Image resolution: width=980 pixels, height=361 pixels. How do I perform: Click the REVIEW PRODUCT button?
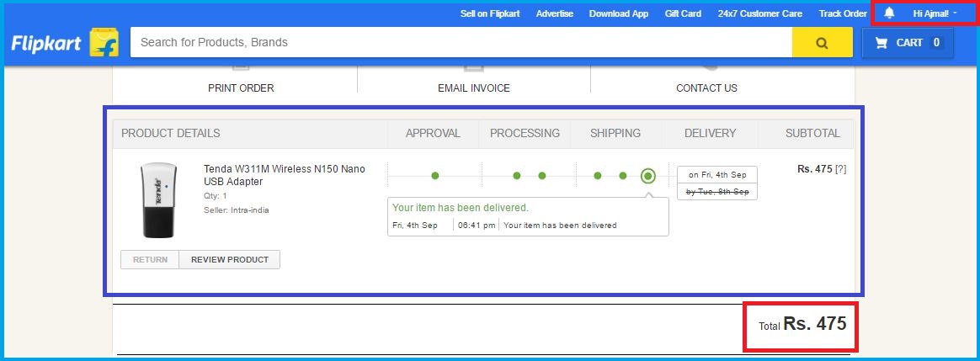coord(229,260)
